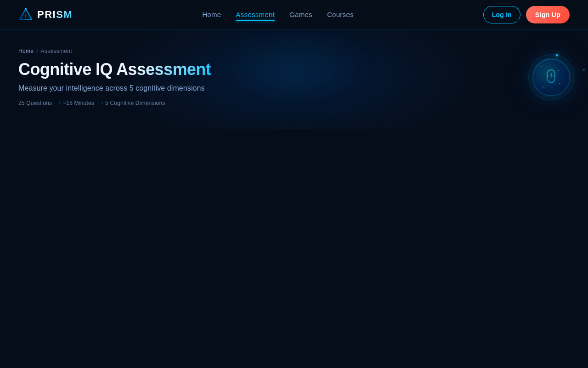The height and width of the screenshot is (368, 588).
Task: Click the PRISM wordmark text
Action: (54, 14)
